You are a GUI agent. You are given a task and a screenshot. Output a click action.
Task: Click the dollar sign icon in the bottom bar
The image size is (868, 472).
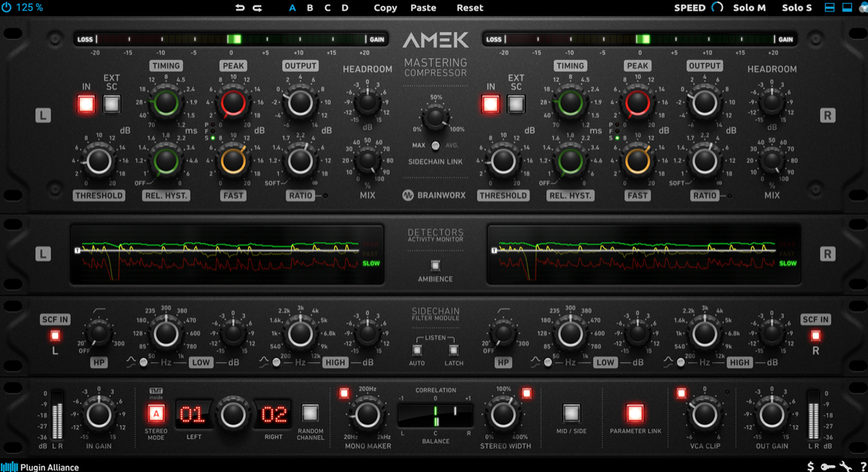pos(811,466)
